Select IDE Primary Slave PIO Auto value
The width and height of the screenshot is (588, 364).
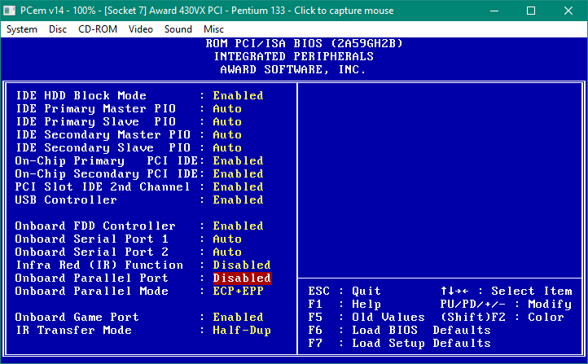click(x=227, y=122)
